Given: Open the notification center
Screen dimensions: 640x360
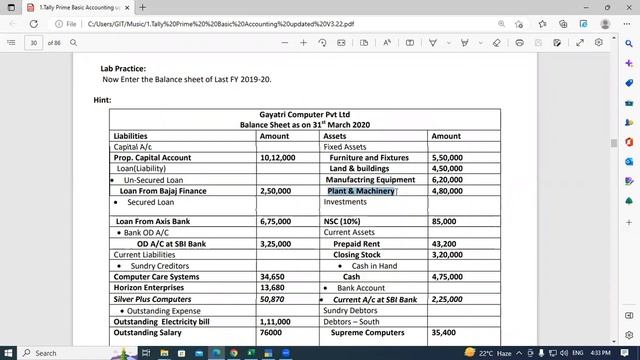Looking at the screenshot, I should 624,353.
